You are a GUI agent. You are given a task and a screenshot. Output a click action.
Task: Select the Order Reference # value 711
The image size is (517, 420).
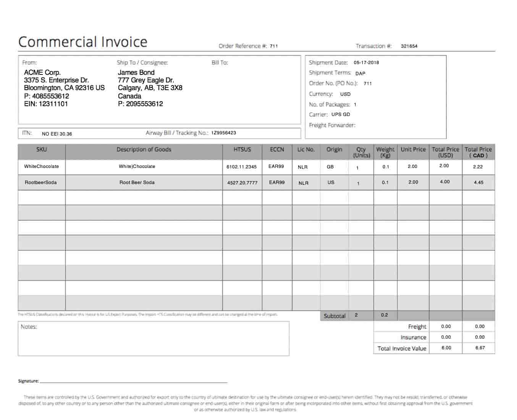274,46
